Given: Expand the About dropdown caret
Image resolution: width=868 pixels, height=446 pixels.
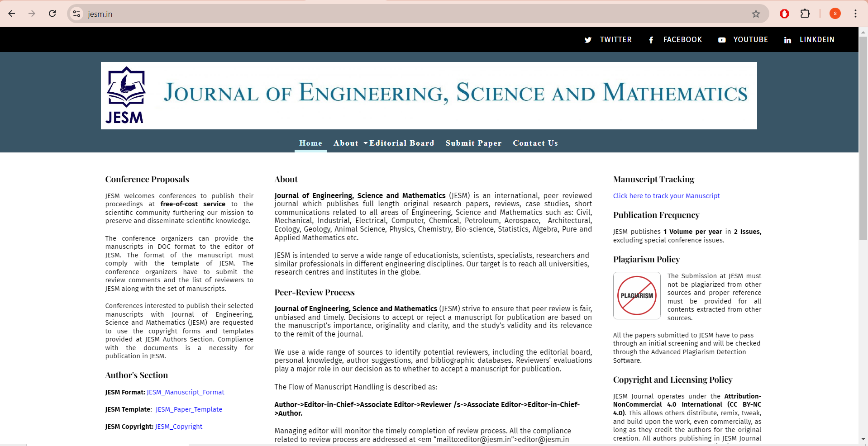Looking at the screenshot, I should coord(366,143).
